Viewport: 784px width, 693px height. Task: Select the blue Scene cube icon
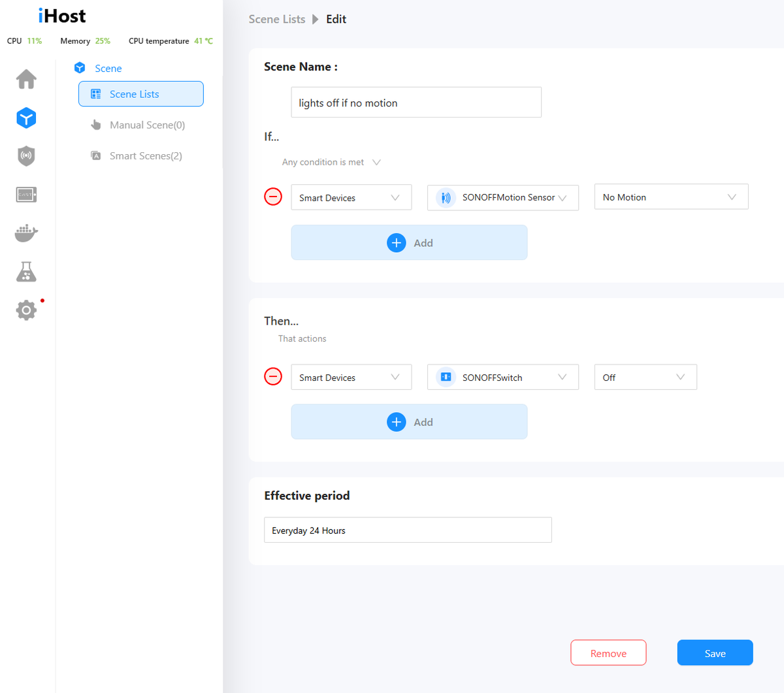click(25, 118)
